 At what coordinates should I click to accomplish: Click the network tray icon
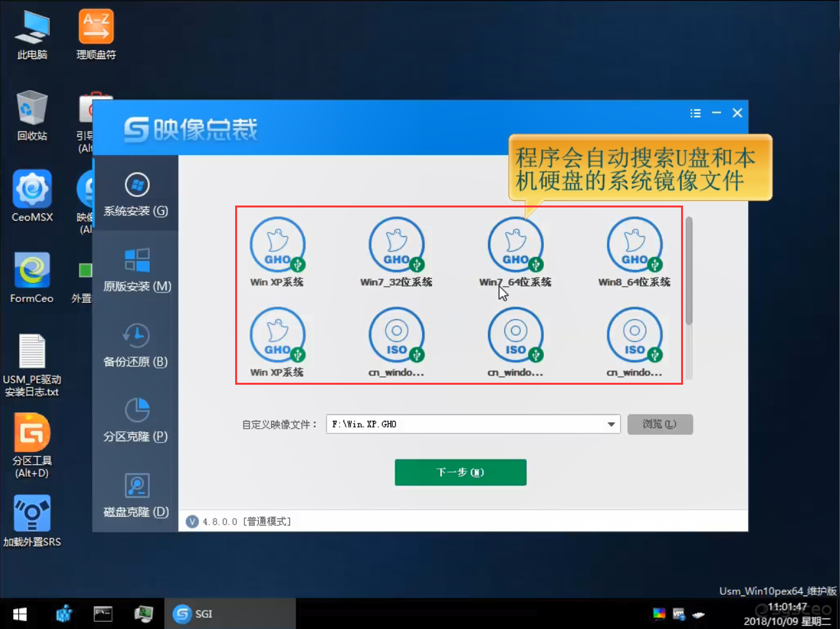678,615
